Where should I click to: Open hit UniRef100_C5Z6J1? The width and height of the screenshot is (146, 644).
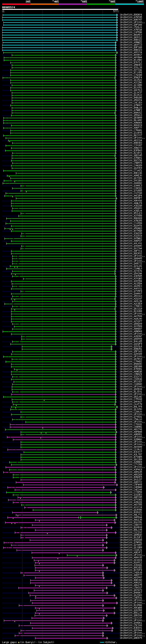click(x=131, y=27)
